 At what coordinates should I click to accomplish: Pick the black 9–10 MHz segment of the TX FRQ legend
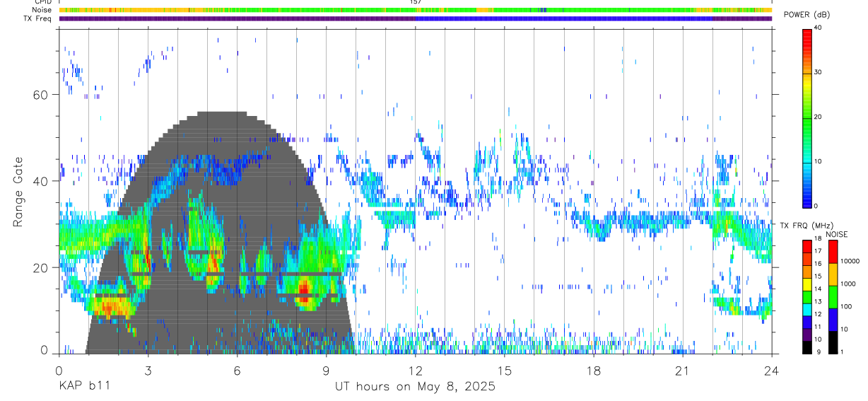[807, 347]
